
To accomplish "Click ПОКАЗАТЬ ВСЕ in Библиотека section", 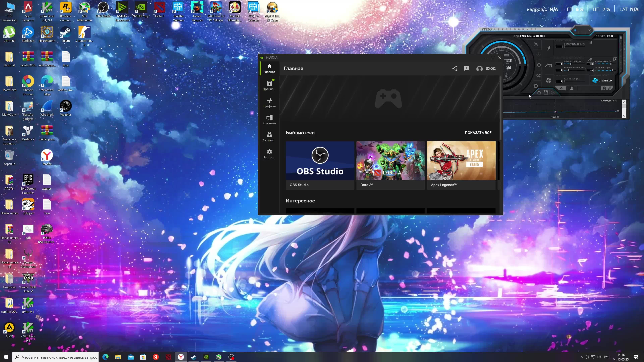I will (478, 133).
